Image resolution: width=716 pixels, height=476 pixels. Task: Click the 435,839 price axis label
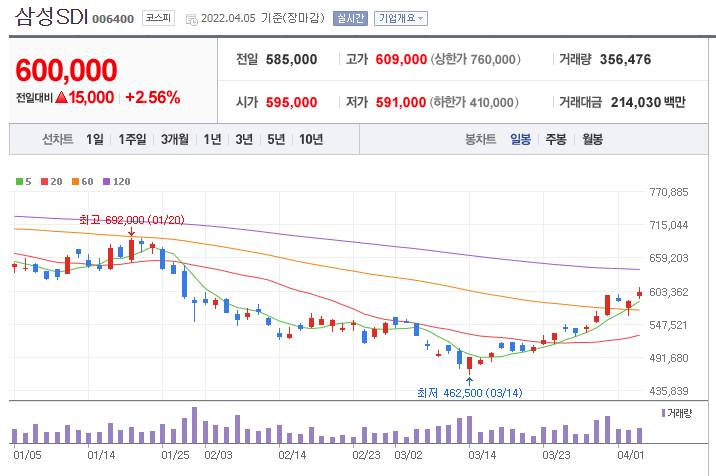click(669, 391)
